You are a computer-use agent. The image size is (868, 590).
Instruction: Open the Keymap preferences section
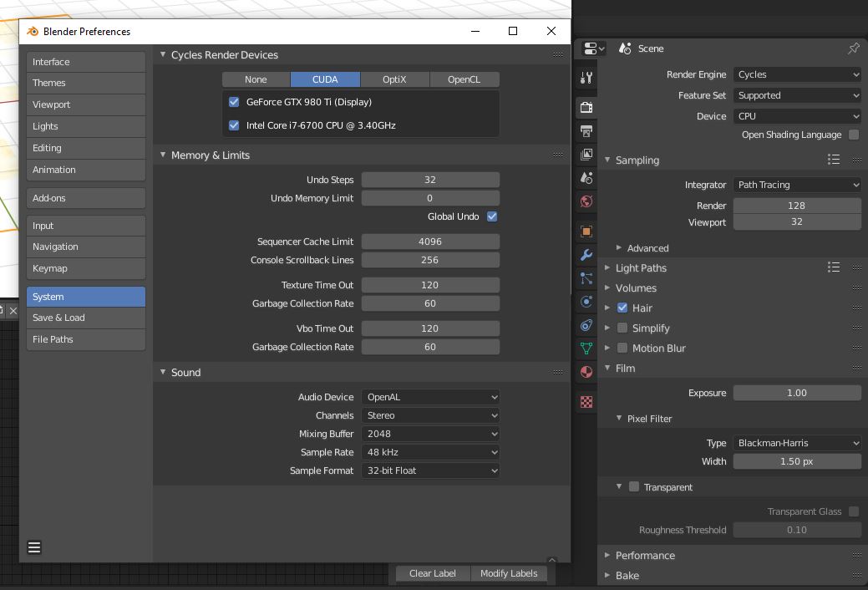(x=86, y=268)
